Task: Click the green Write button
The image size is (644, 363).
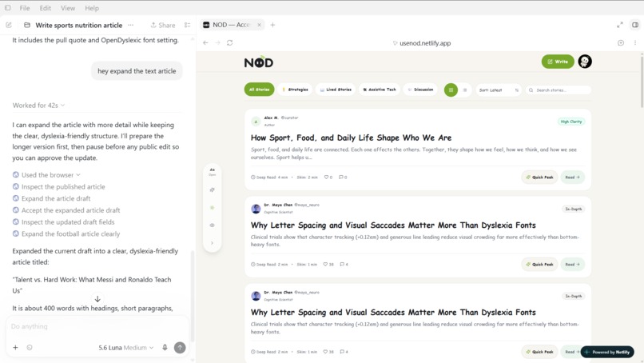Action: tap(558, 62)
